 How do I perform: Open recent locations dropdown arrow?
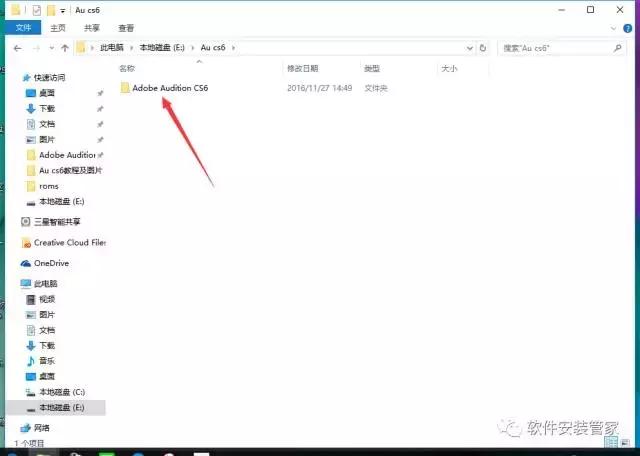(51, 48)
